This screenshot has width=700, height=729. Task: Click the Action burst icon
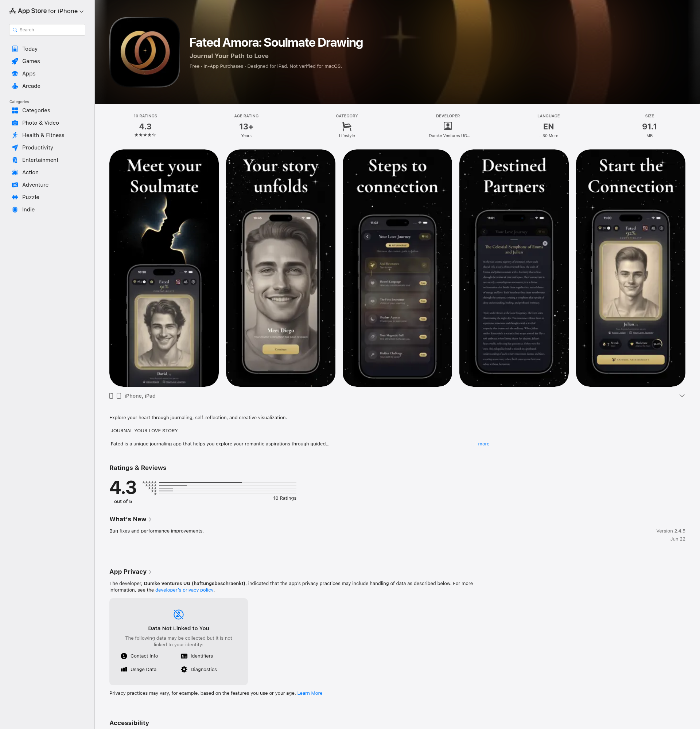coord(15,172)
